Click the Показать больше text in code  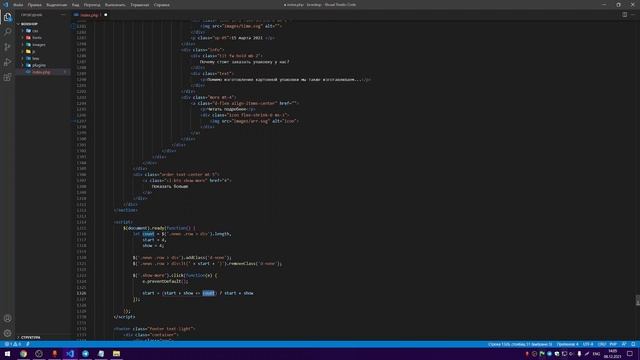point(170,186)
